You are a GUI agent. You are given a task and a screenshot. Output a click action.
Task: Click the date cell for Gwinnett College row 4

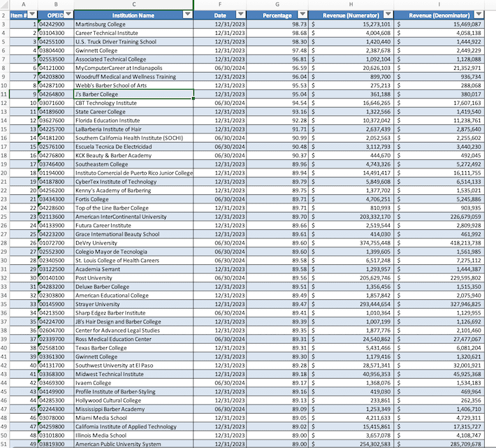click(220, 50)
